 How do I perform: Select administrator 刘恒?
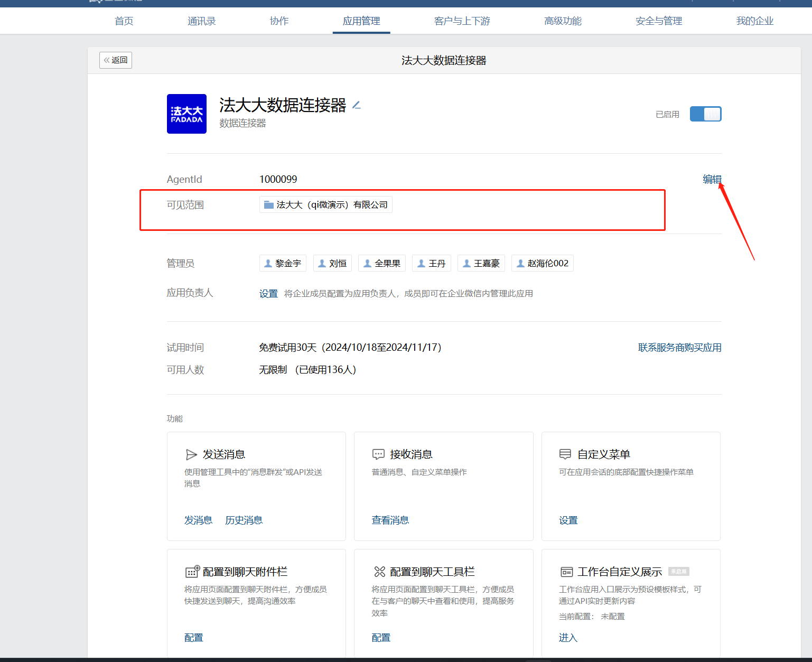(332, 263)
